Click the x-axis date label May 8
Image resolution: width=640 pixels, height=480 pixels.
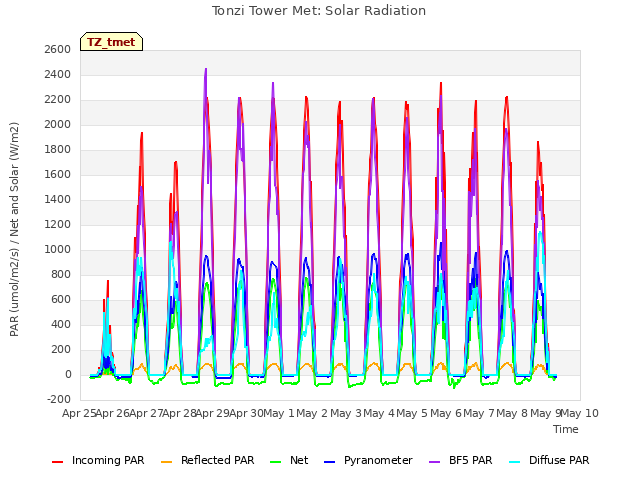click(x=513, y=413)
